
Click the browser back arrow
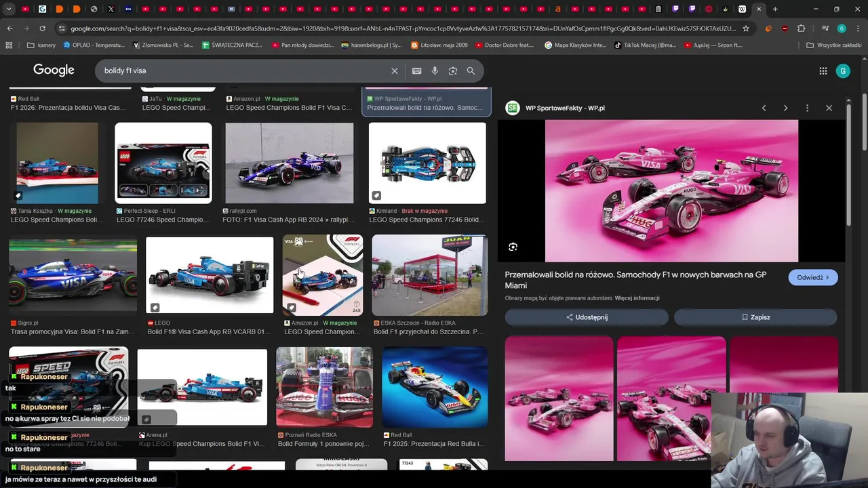[9, 28]
